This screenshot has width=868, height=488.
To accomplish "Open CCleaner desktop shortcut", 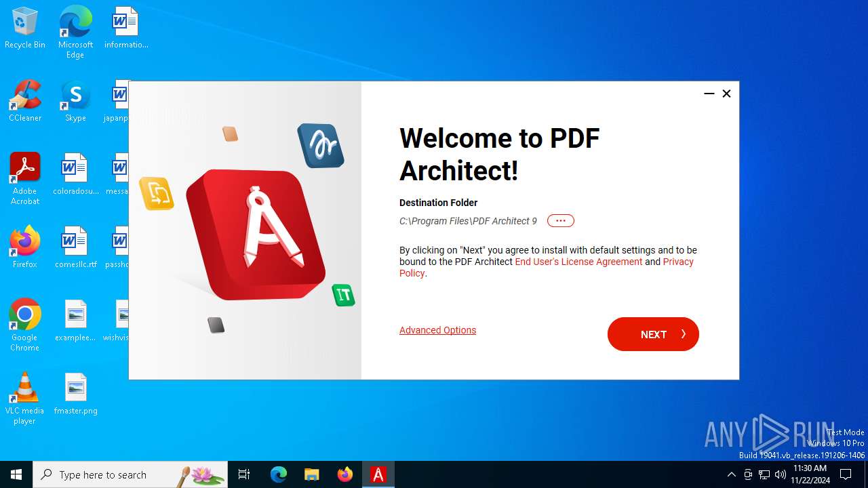I will pyautogui.click(x=25, y=102).
